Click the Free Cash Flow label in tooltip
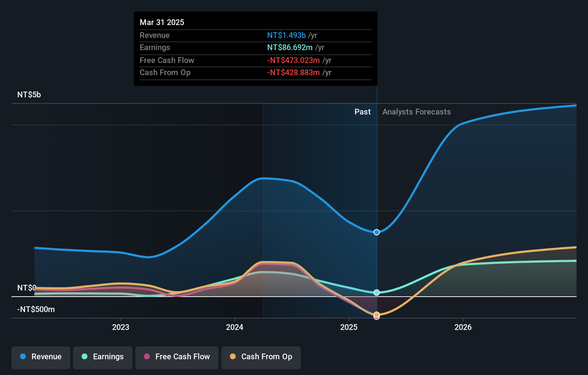Screen dimensions: 588x375 [x=167, y=60]
